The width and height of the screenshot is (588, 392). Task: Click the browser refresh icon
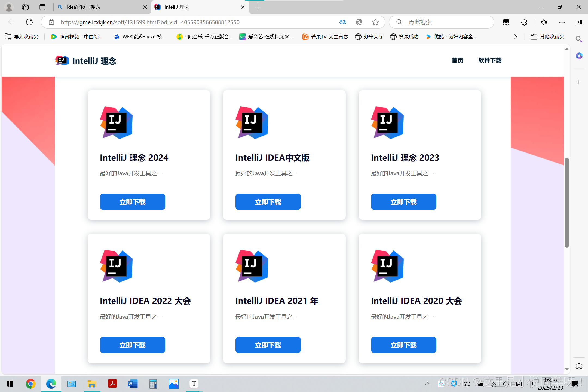click(x=29, y=22)
